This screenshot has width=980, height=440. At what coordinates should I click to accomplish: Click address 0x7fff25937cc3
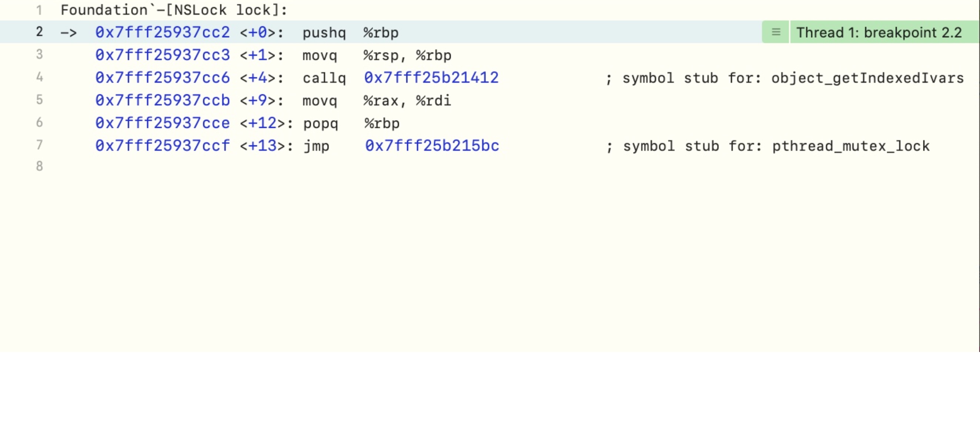(x=162, y=55)
